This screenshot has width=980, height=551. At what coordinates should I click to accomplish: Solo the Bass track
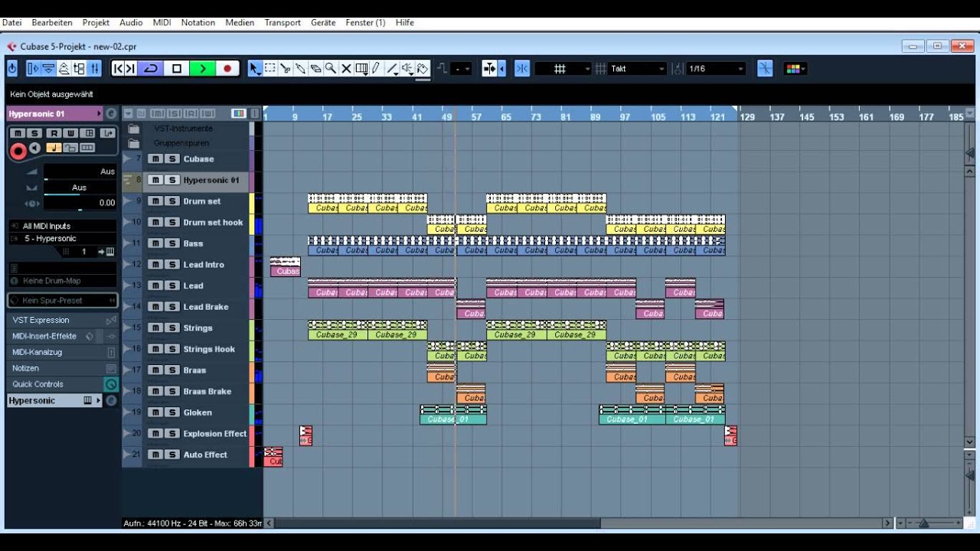click(x=172, y=243)
